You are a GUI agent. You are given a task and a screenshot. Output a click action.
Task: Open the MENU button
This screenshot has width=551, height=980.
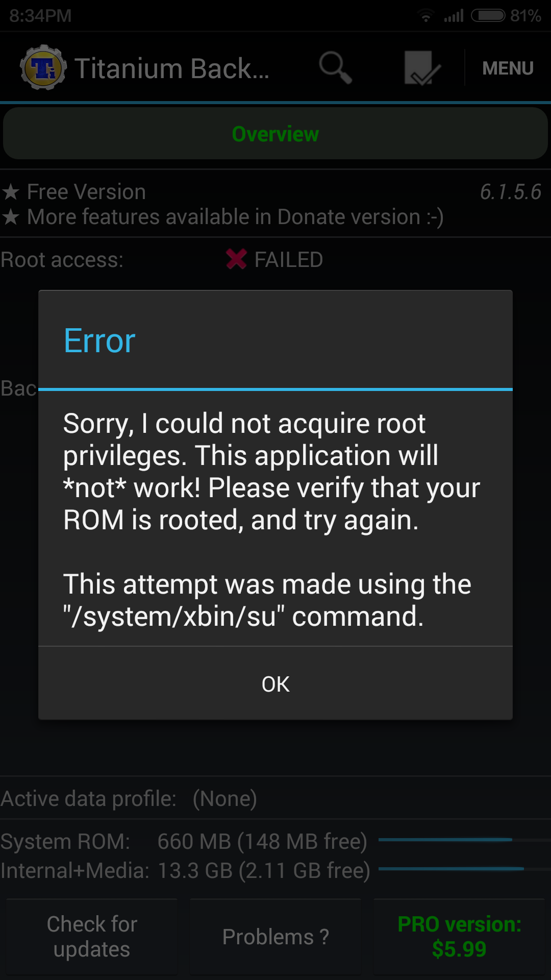pyautogui.click(x=508, y=68)
